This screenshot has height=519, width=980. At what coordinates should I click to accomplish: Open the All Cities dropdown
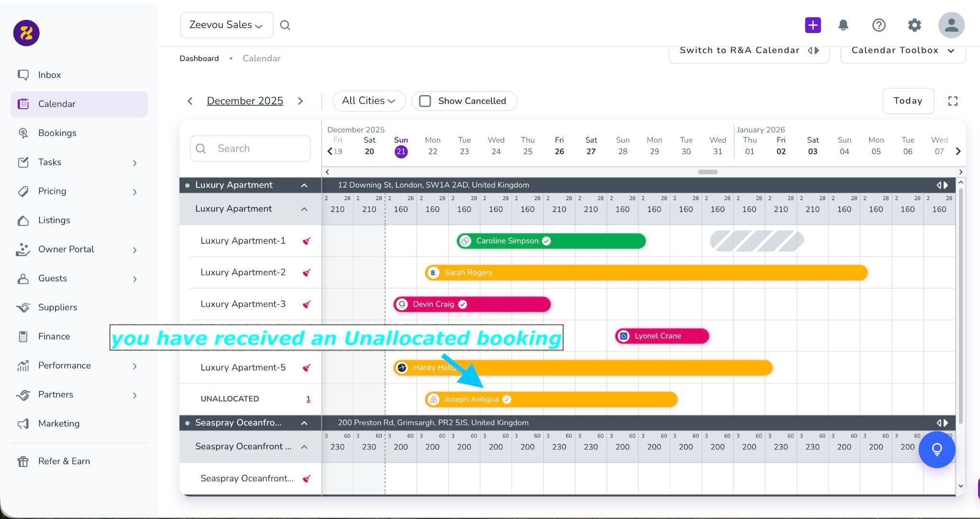coord(368,101)
